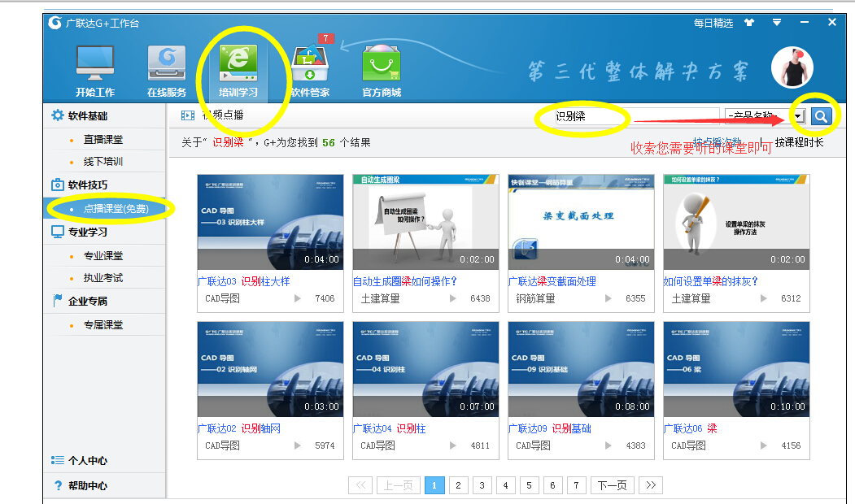Select 专属课堂 in the sidebar
Screen dimensions: 855x504
point(103,324)
